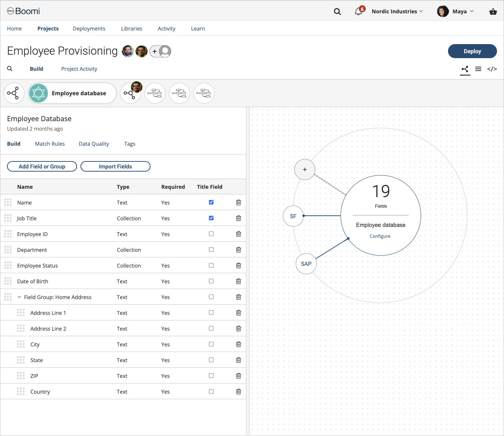The height and width of the screenshot is (436, 504).
Task: Open the first process flow component icon
Action: [x=14, y=93]
